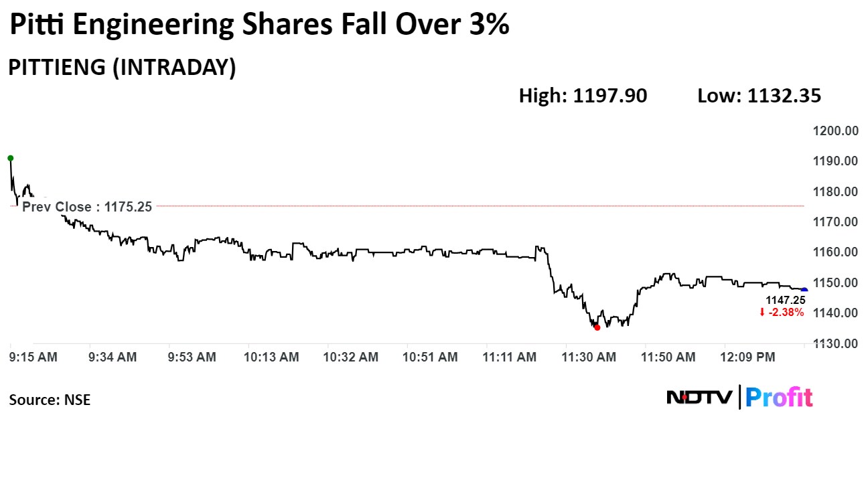Click the 10:32 AM time axis label
Screen dimensions: 868x488
point(351,357)
